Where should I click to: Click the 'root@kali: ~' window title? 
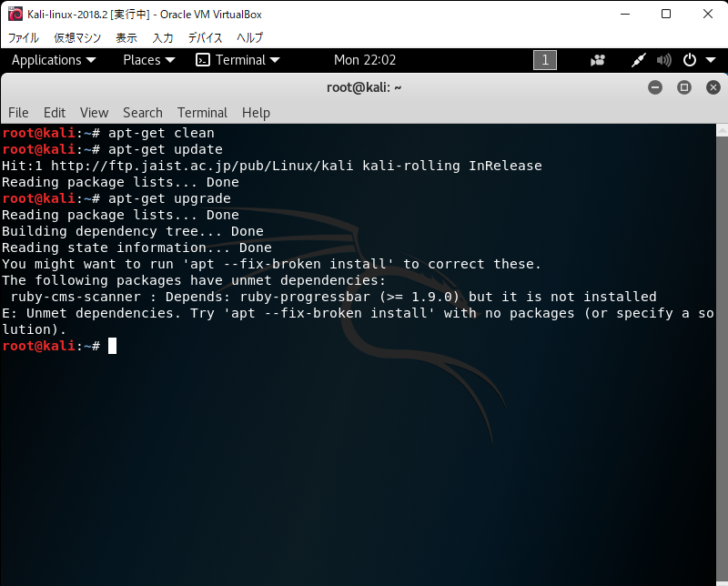tap(364, 87)
